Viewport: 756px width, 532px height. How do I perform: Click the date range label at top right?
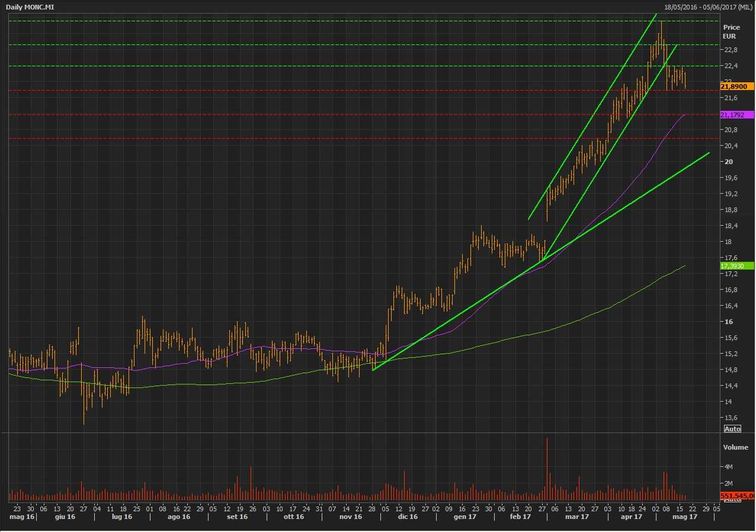[709, 6]
